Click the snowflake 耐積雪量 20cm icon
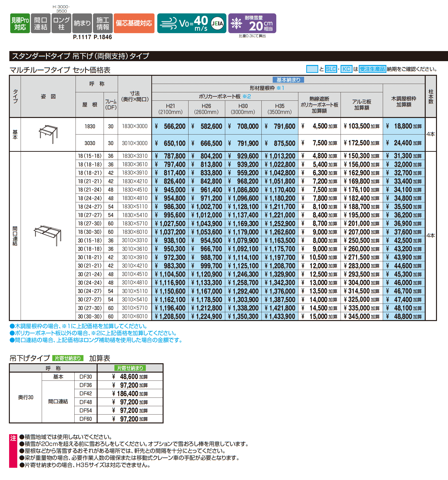Viewport: 448px width, 480px height. pos(252,23)
